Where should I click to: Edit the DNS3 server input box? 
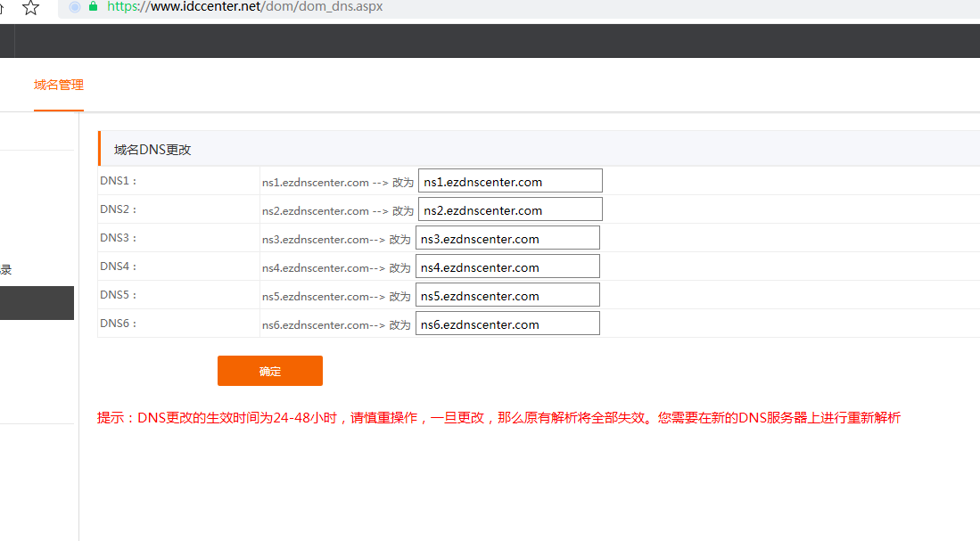tap(507, 238)
